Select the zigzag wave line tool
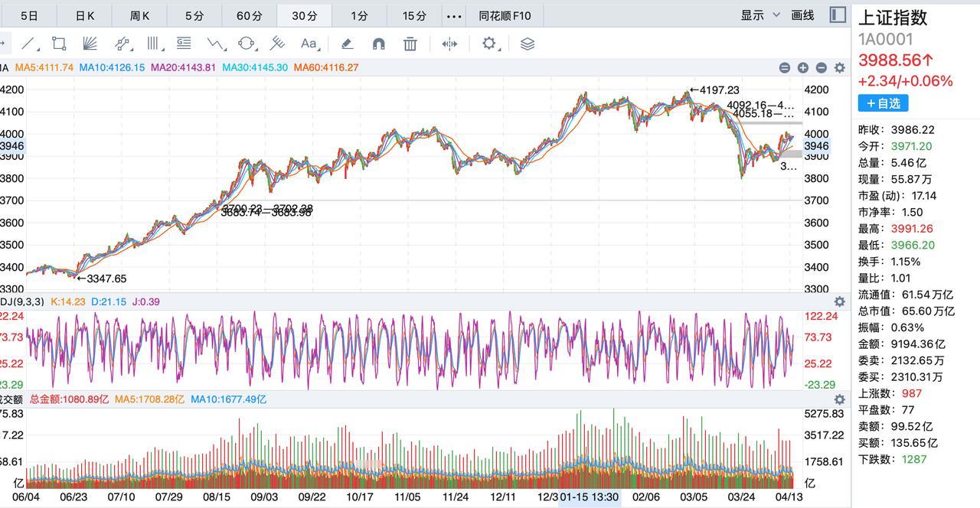 tap(215, 44)
